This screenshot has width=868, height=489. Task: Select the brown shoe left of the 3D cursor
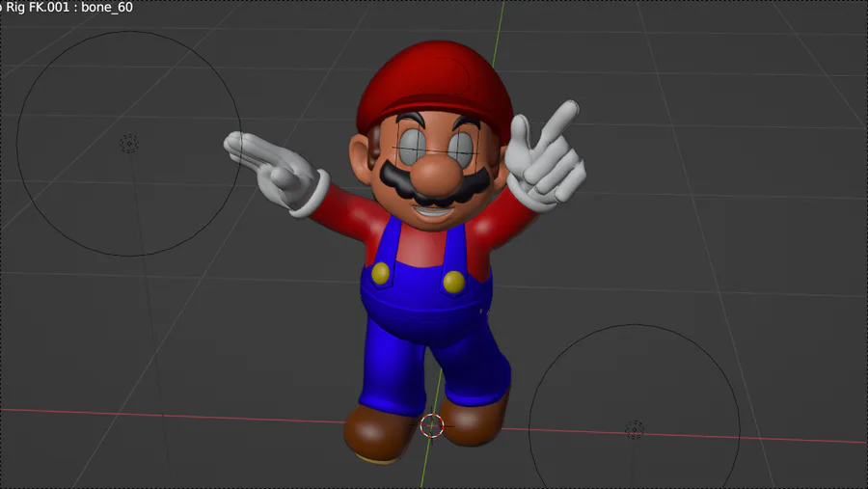coord(380,433)
